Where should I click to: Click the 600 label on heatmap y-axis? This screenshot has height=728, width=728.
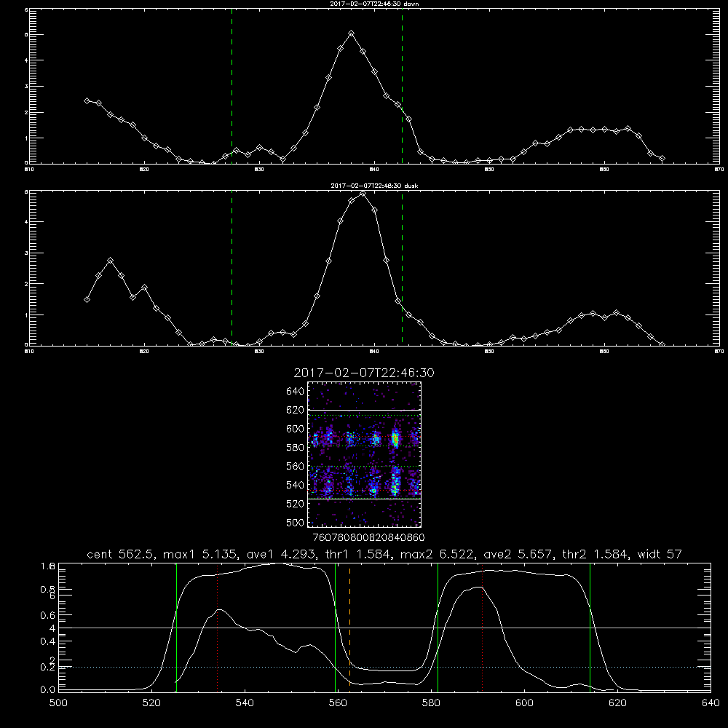point(296,429)
